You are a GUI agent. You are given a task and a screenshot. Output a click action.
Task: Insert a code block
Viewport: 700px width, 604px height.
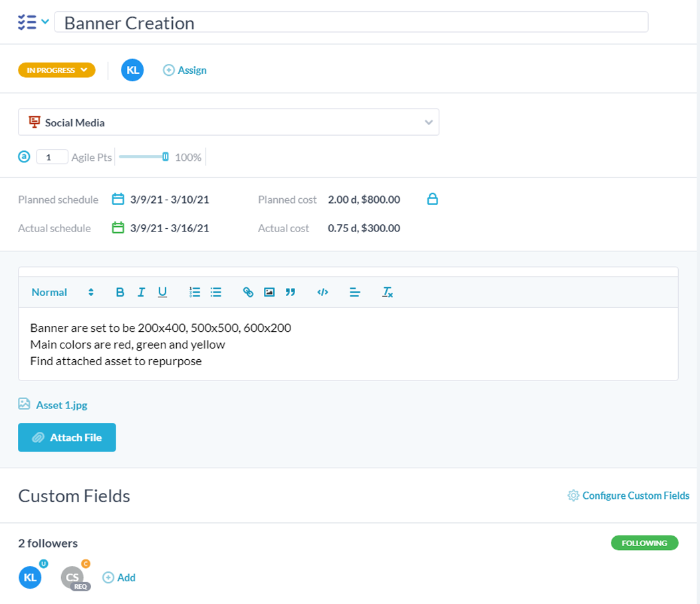[x=323, y=292]
